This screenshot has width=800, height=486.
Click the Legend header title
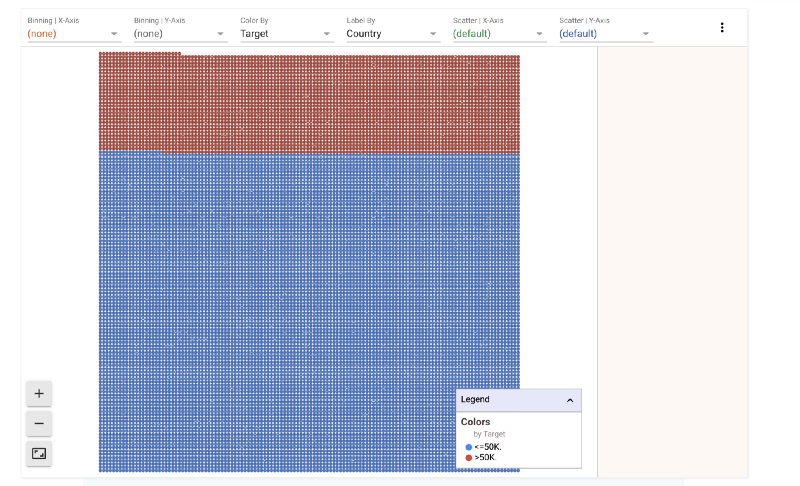coord(475,399)
